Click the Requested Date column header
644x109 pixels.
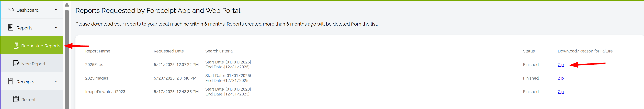168,51
